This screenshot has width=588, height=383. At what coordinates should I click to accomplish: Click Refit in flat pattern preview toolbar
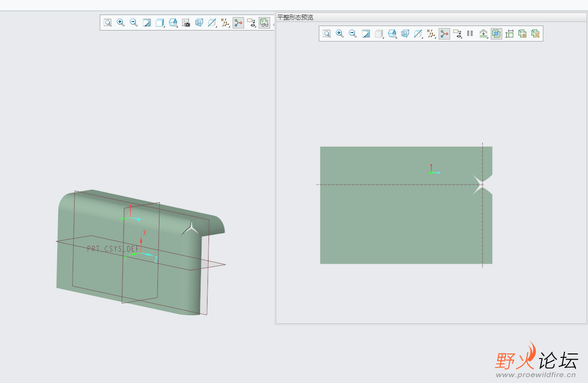pos(327,34)
